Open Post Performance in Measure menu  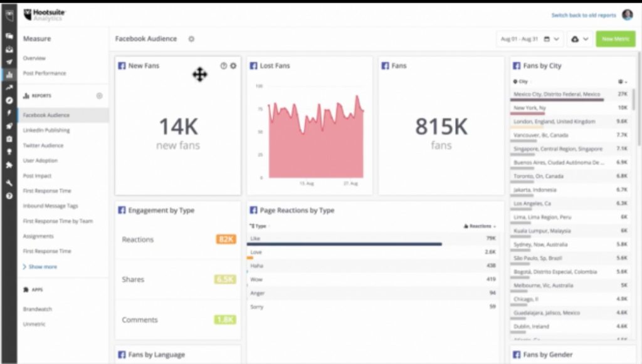tap(45, 73)
